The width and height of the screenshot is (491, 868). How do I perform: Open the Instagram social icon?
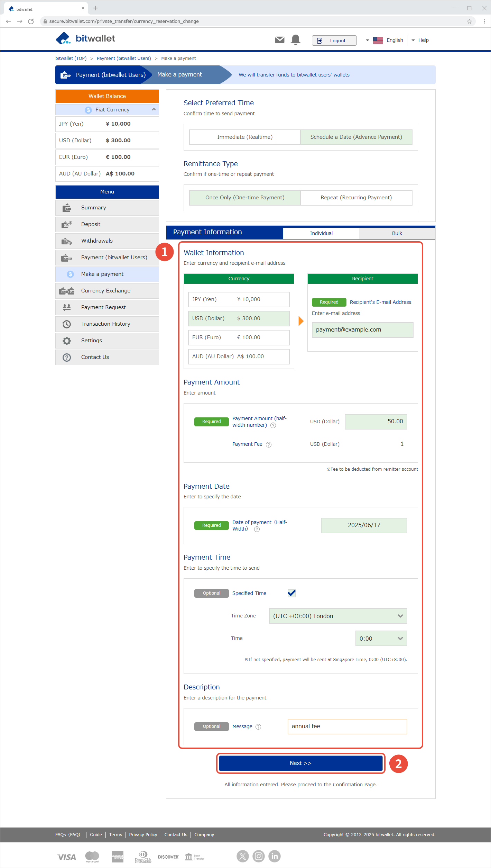pyautogui.click(x=259, y=856)
